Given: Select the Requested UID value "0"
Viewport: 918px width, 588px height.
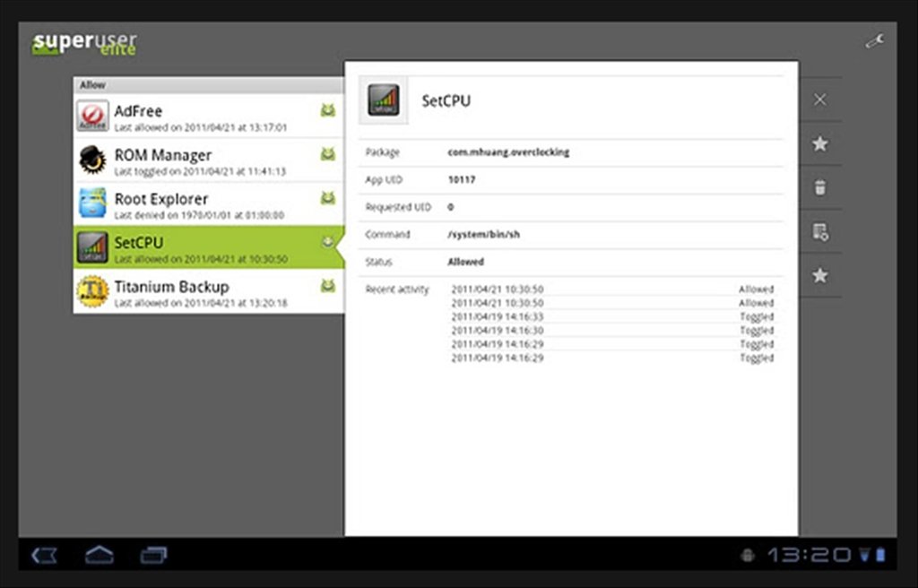Looking at the screenshot, I should [451, 207].
